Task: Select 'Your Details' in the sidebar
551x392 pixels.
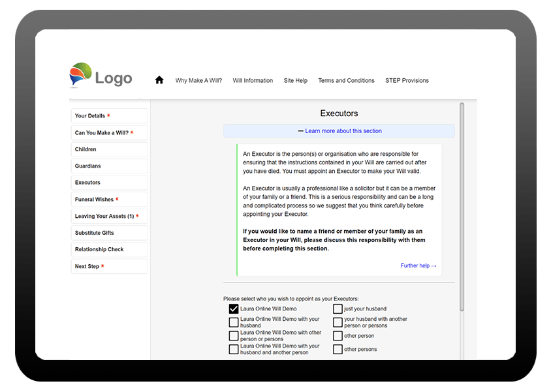Action: [x=109, y=116]
